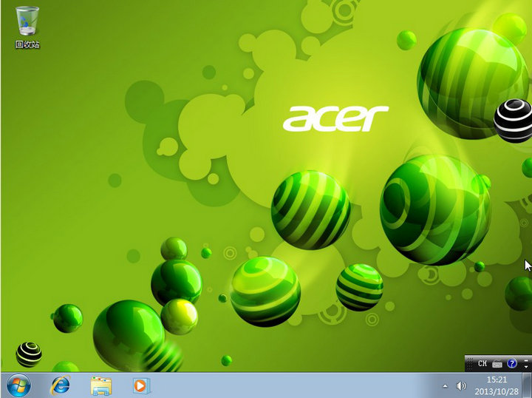The height and width of the screenshot is (398, 532).
Task: Click the CH input language indicator
Action: [x=482, y=363]
